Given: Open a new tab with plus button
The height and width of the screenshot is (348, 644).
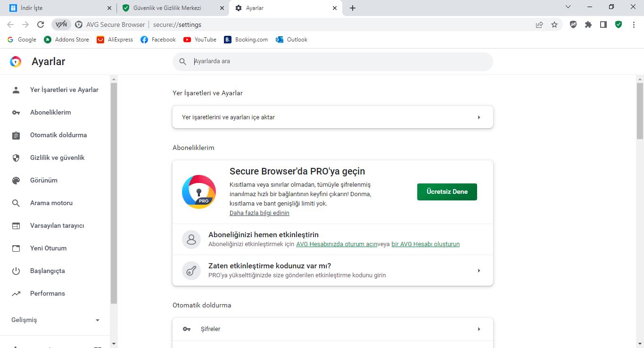Looking at the screenshot, I should pos(353,8).
